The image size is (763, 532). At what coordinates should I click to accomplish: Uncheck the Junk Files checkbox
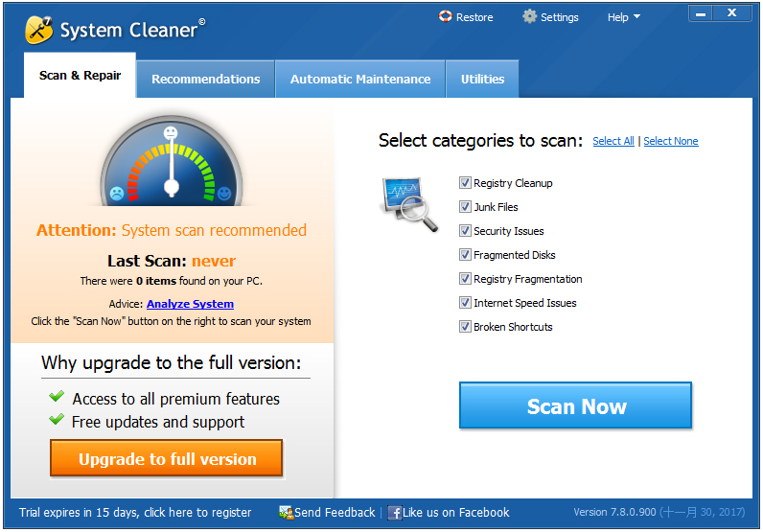[x=465, y=206]
